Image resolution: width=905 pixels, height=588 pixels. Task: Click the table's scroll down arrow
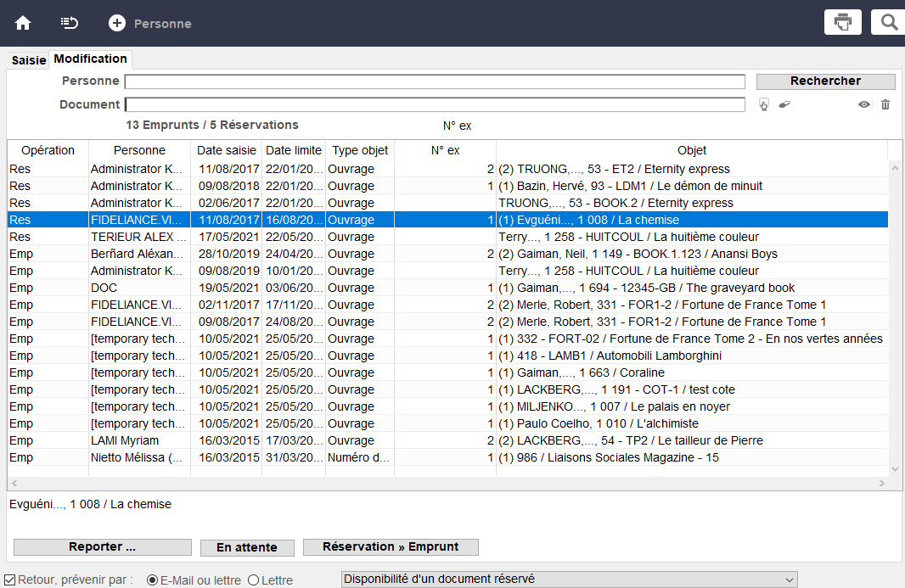pyautogui.click(x=895, y=468)
